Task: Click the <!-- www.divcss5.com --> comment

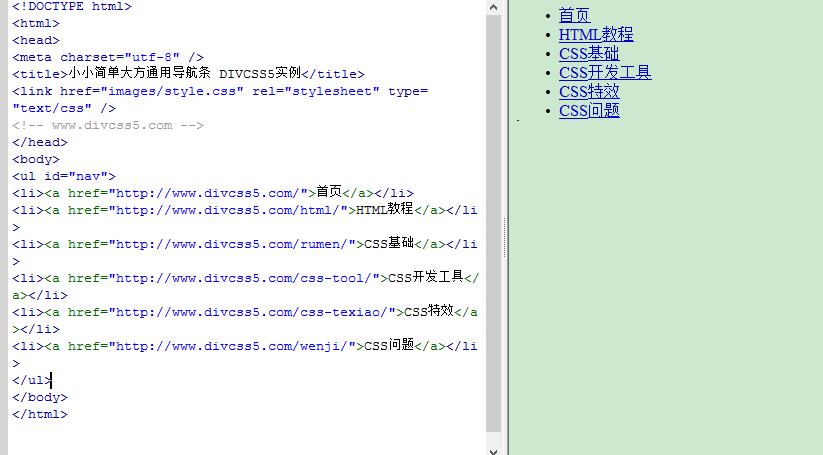Action: pos(108,125)
